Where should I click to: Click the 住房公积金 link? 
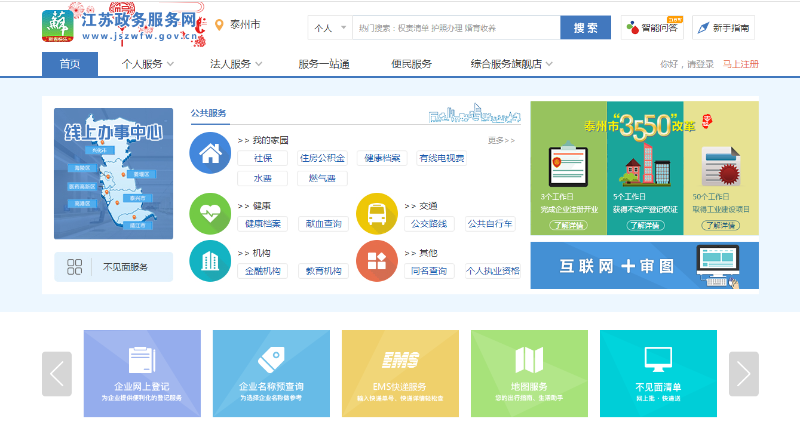coord(322,158)
